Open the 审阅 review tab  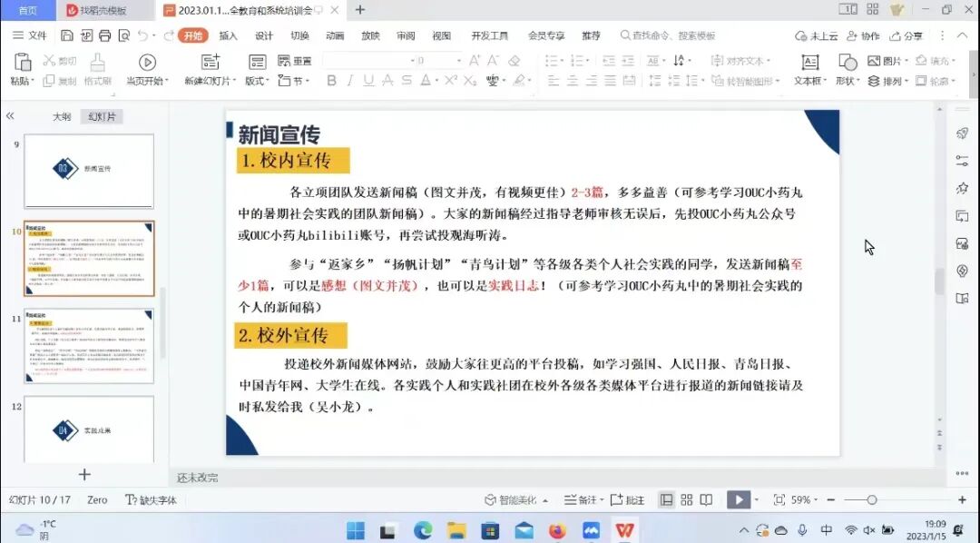(405, 36)
